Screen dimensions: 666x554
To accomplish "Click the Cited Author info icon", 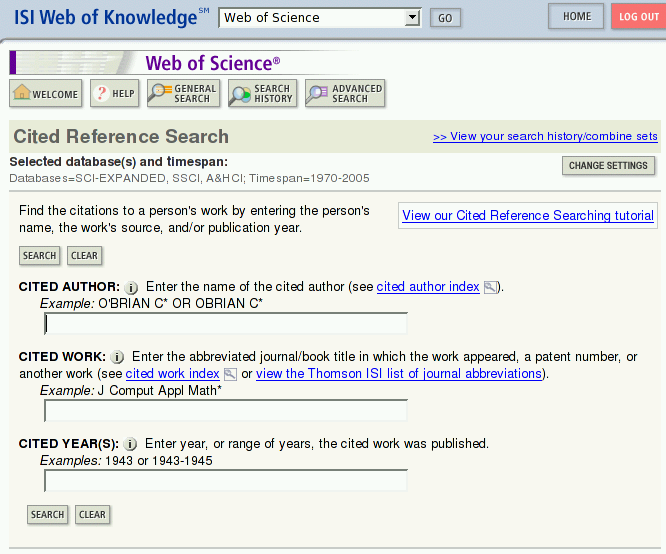I will pos(131,288).
